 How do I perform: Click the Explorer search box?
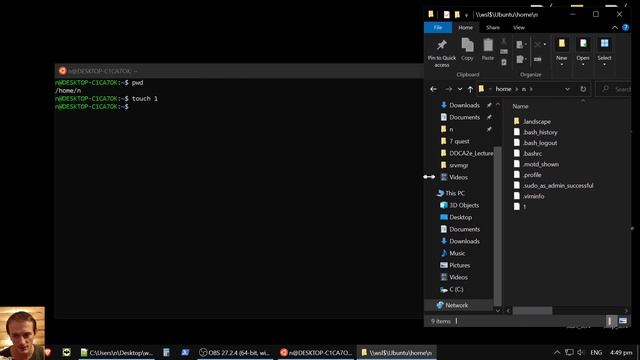[613, 89]
